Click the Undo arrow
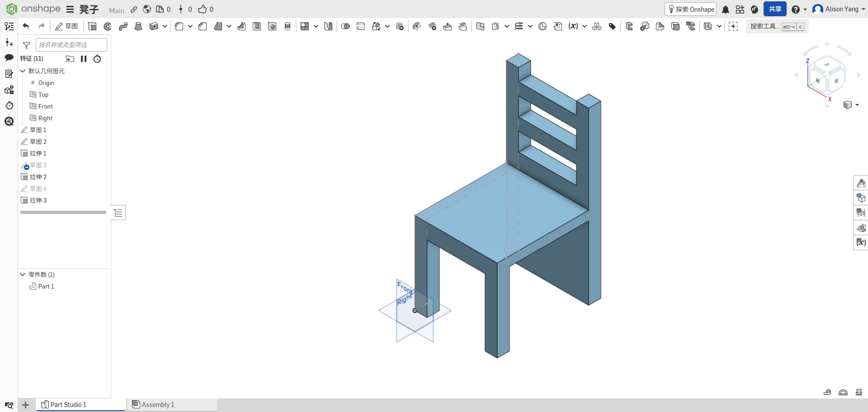Image resolution: width=868 pixels, height=412 pixels. [26, 26]
